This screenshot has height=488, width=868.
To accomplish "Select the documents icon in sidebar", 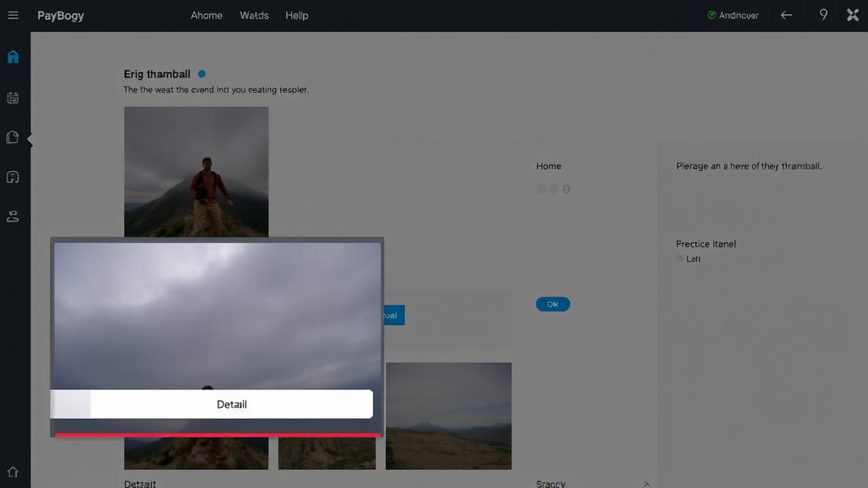I will (12, 138).
